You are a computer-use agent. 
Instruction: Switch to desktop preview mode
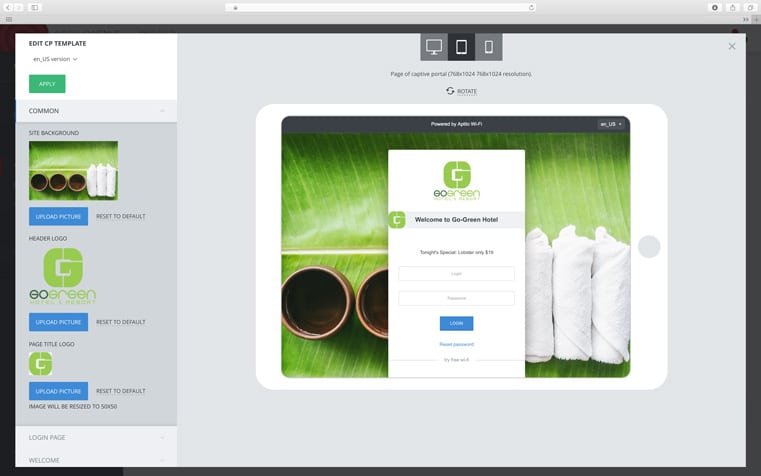[x=434, y=47]
